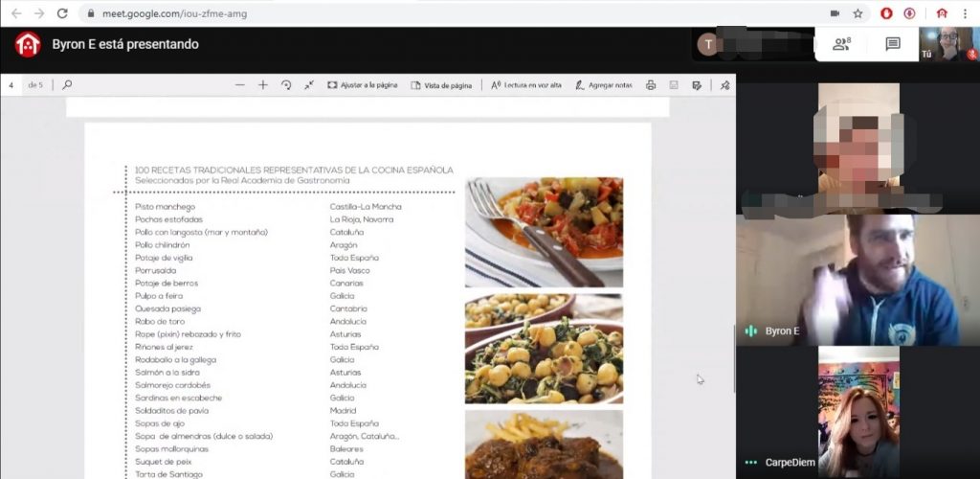The image size is (980, 479).
Task: Open the Chrome three-dot menu
Action: coord(967,13)
